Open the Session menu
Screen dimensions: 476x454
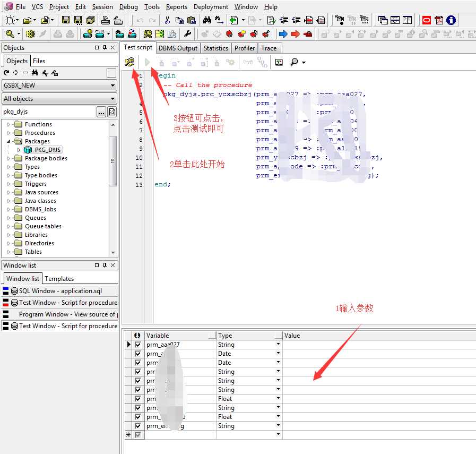[102, 7]
